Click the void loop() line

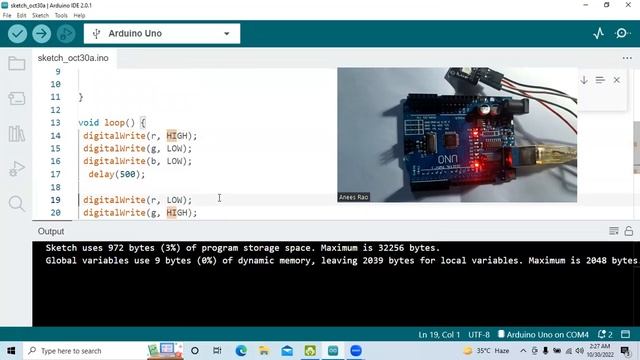click(x=112, y=122)
